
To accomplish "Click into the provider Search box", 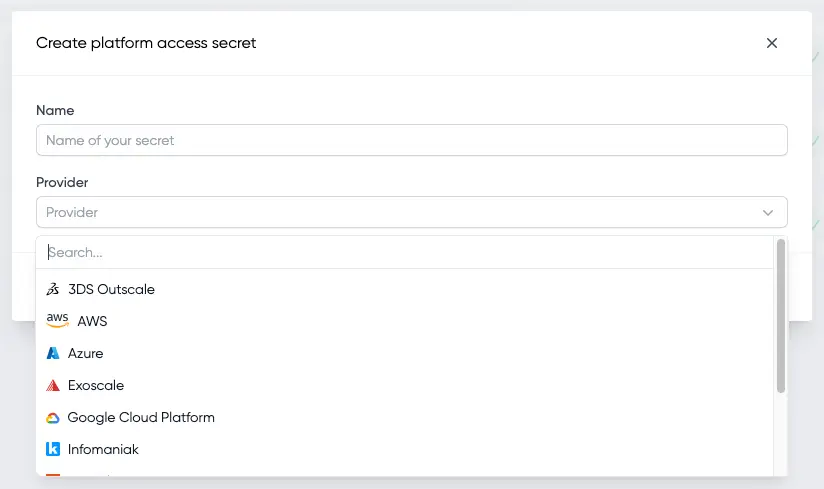I will point(405,253).
